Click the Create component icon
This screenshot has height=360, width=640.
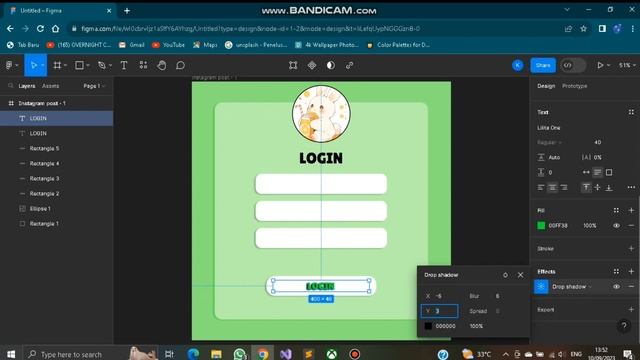312,65
